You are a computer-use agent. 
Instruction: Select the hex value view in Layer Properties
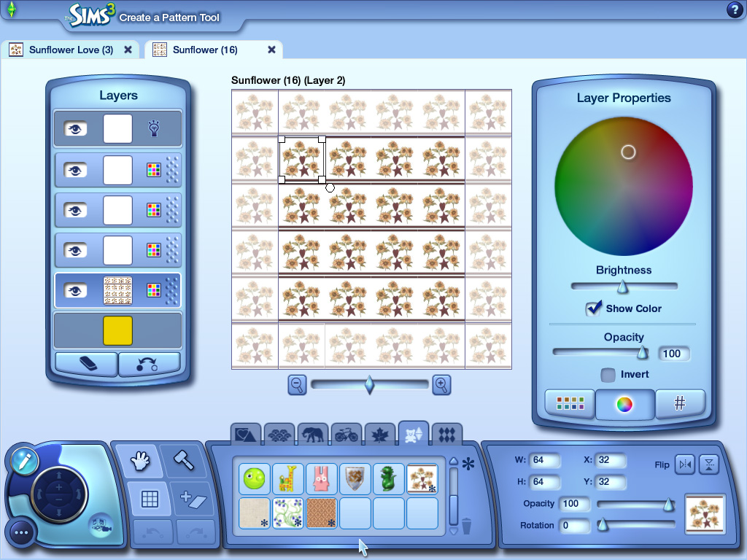(680, 403)
